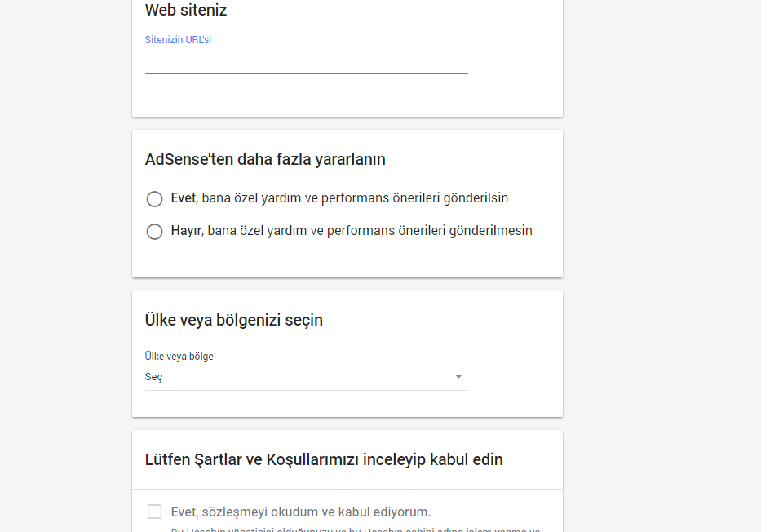Click the Sitenizin URL'si input field
The height and width of the screenshot is (532, 761).
coord(306,60)
